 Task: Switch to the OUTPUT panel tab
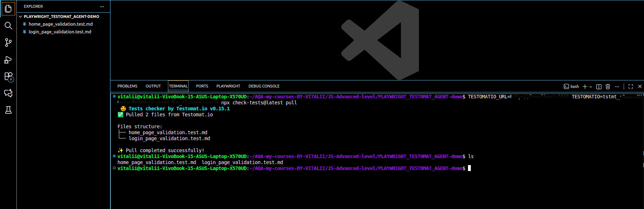click(x=153, y=86)
